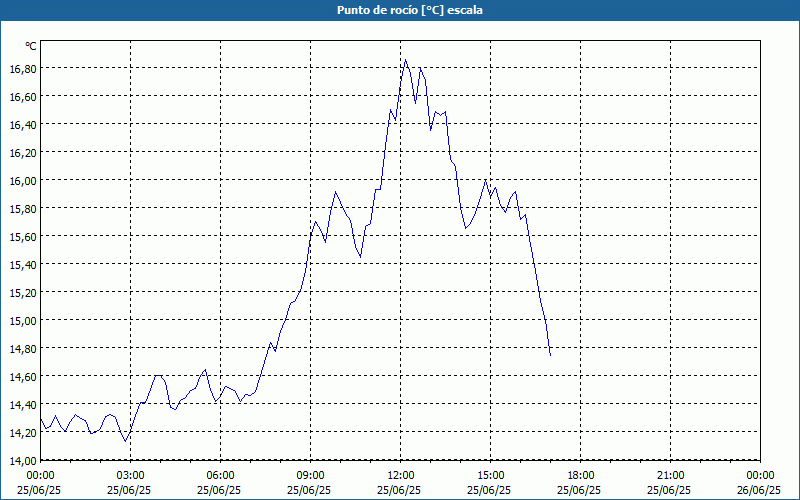Click the dew point peak near 12:00
Image resolution: width=800 pixels, height=500 pixels.
click(406, 60)
